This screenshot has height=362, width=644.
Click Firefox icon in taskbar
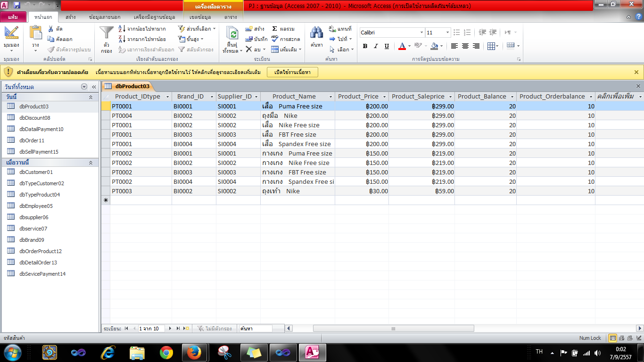[x=193, y=352]
